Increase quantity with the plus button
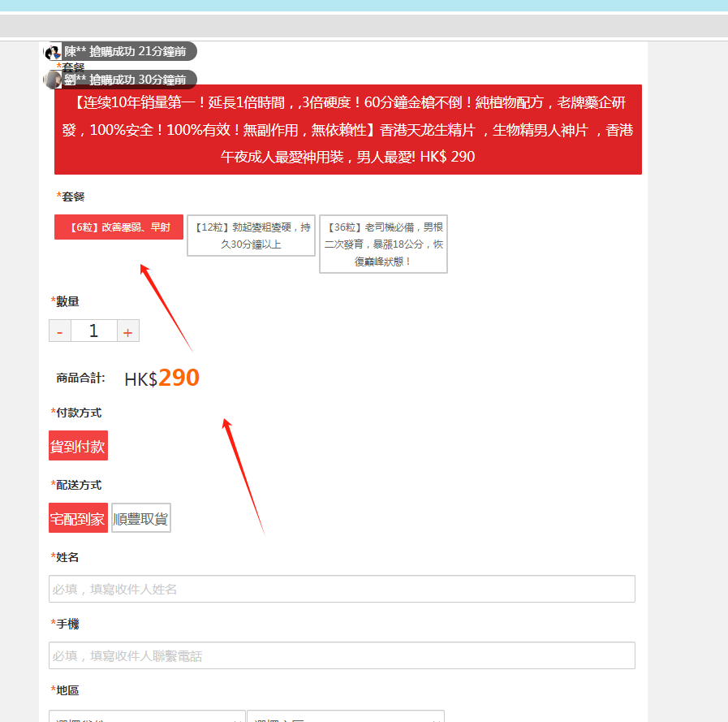 [x=128, y=331]
